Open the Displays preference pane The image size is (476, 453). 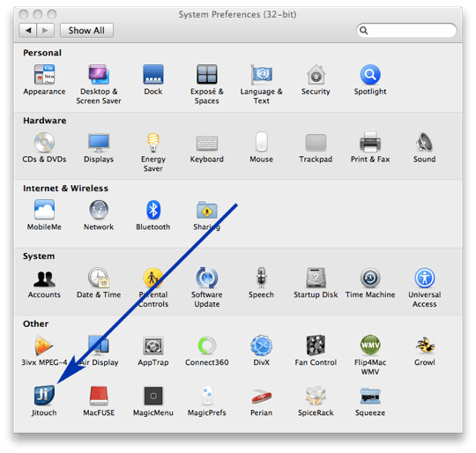click(x=99, y=147)
